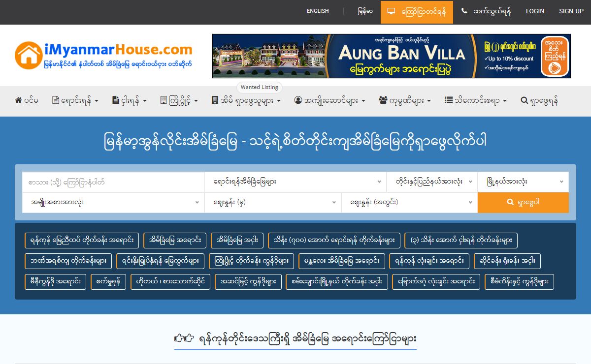Click the အိမ်ခြံမြေ အရောင်း tag

175,240
